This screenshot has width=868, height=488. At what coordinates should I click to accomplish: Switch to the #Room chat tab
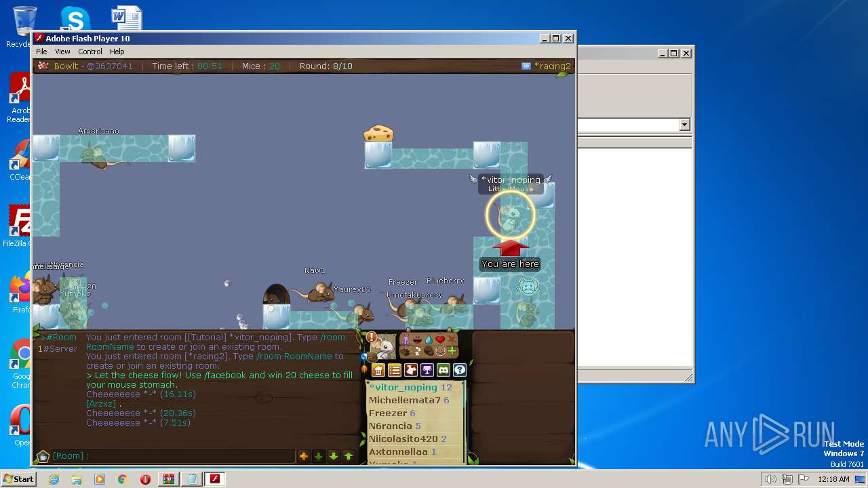[x=60, y=337]
